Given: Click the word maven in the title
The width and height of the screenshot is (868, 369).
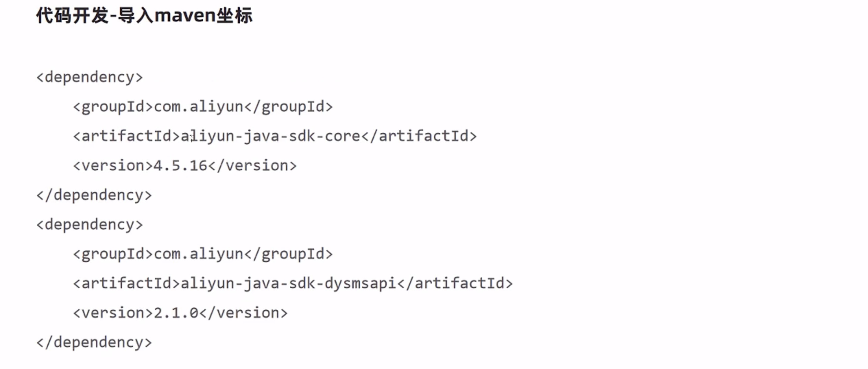Looking at the screenshot, I should (185, 16).
